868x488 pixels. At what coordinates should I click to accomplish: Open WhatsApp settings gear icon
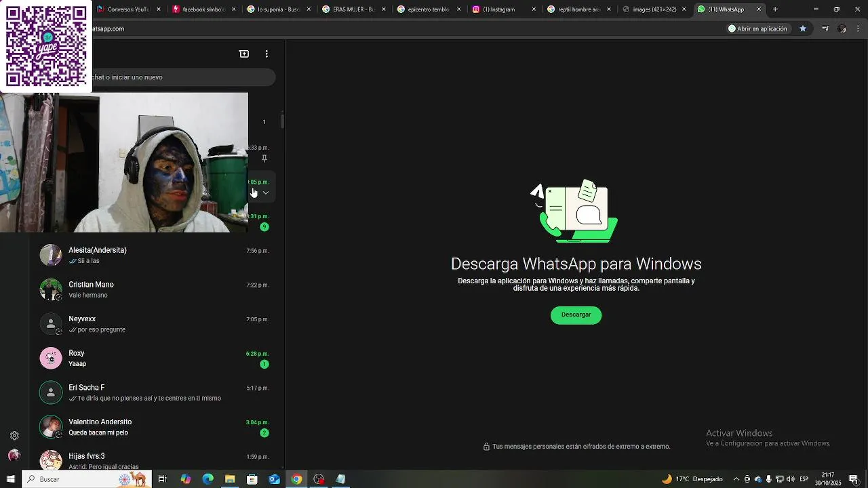(14, 436)
